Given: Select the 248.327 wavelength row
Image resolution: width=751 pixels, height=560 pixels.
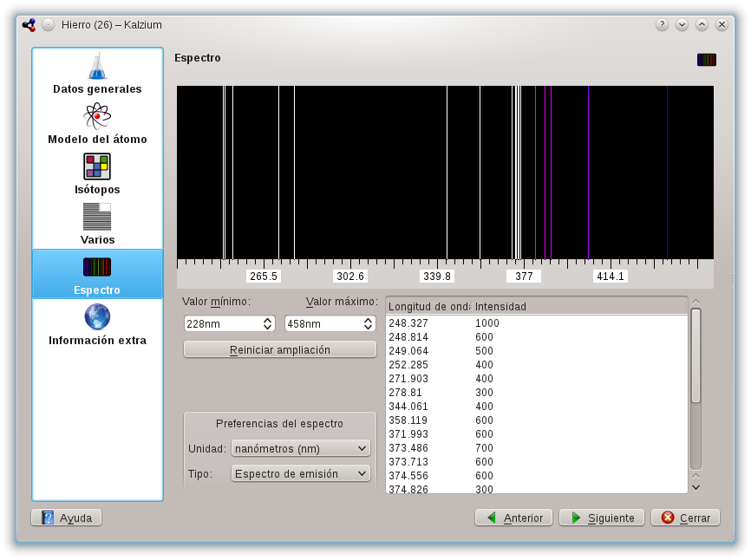Looking at the screenshot, I should 537,323.
